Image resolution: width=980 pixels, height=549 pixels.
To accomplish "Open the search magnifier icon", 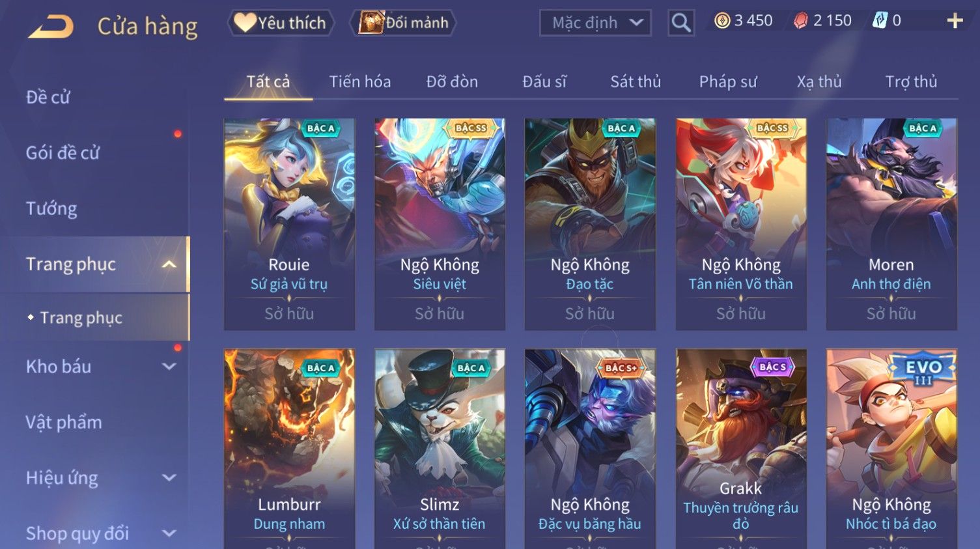I will [681, 23].
